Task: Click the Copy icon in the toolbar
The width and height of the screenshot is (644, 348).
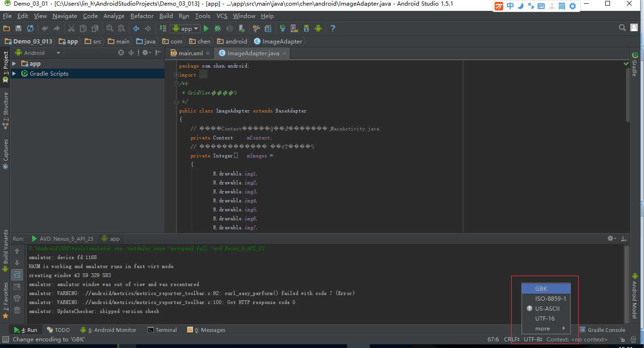Action: click(84, 28)
